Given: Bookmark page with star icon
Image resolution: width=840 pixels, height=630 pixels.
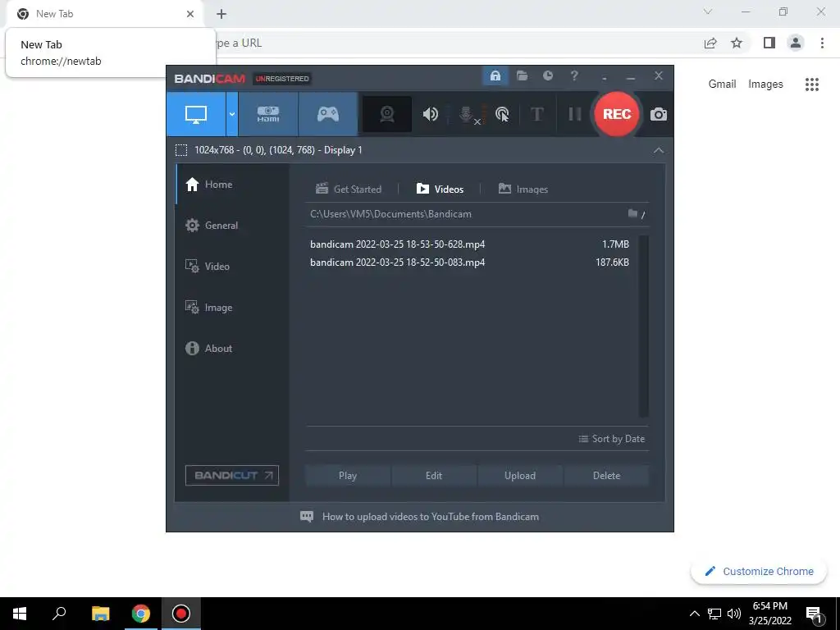Looking at the screenshot, I should [x=737, y=43].
